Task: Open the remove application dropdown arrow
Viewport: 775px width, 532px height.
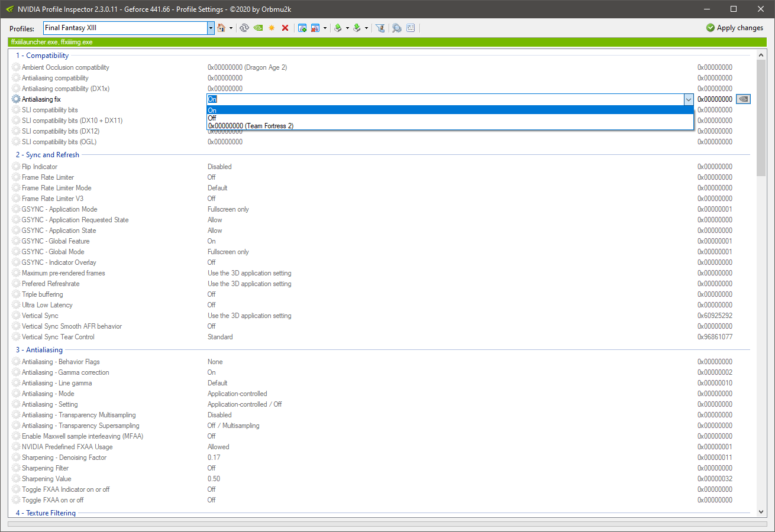Action: 325,28
